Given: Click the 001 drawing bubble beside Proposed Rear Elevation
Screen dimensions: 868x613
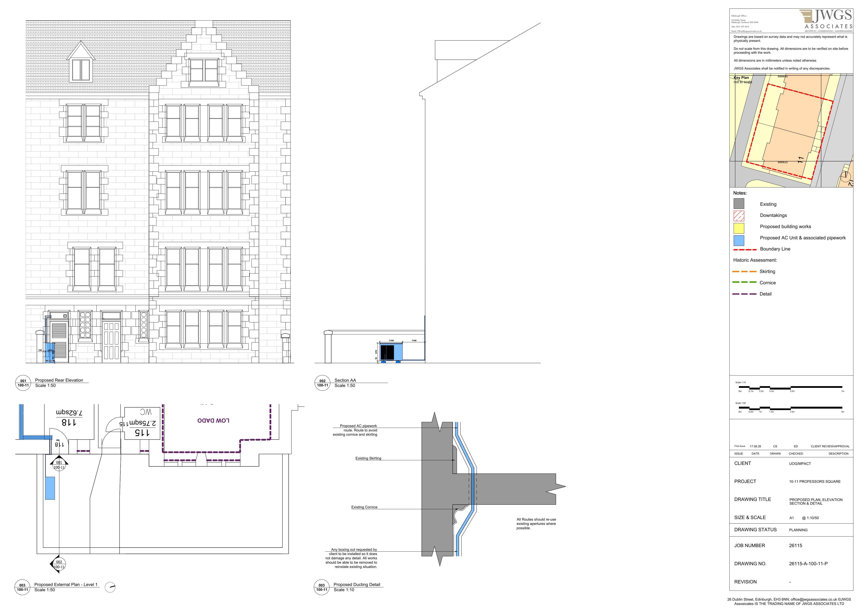Looking at the screenshot, I should 23,383.
